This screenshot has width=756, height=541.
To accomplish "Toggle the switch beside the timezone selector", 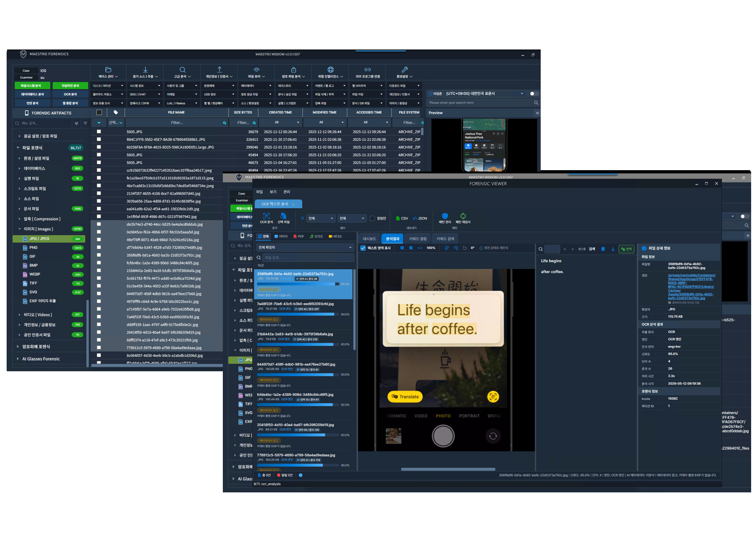I will pyautogui.click(x=534, y=94).
